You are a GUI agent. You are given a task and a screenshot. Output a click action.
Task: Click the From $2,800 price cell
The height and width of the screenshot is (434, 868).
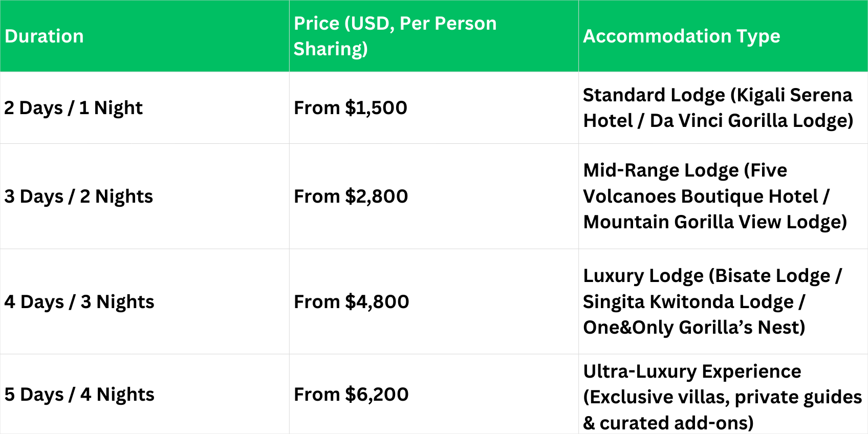coord(351,197)
